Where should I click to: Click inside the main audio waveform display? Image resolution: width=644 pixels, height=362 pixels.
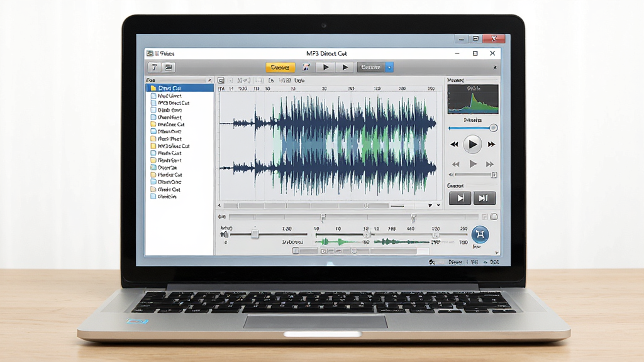click(328, 146)
